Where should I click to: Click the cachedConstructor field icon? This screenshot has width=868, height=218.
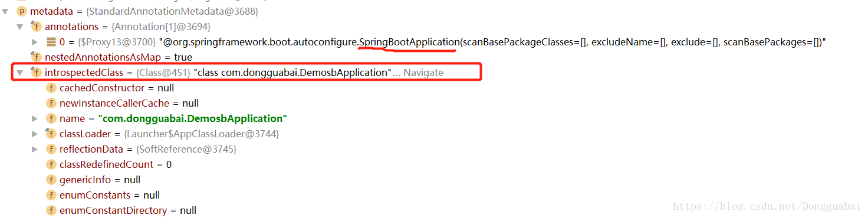pyautogui.click(x=51, y=88)
